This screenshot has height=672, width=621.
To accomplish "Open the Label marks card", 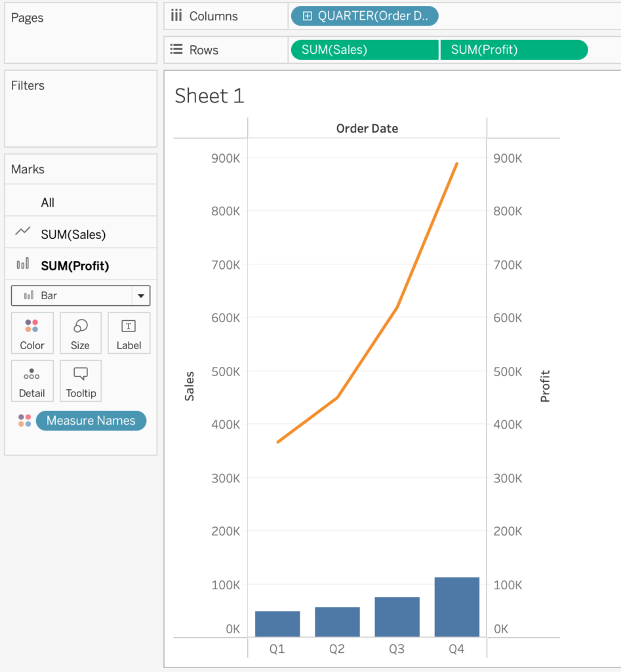I will pyautogui.click(x=129, y=333).
